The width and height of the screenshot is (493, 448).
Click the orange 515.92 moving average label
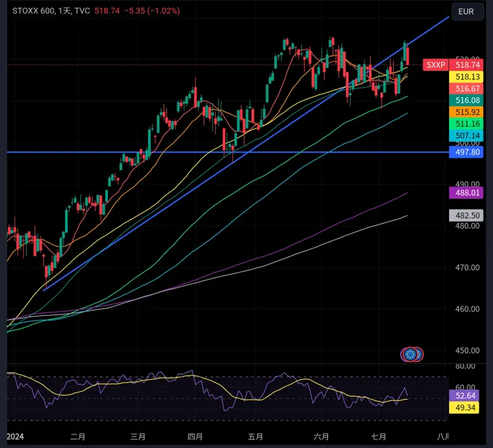click(x=466, y=112)
